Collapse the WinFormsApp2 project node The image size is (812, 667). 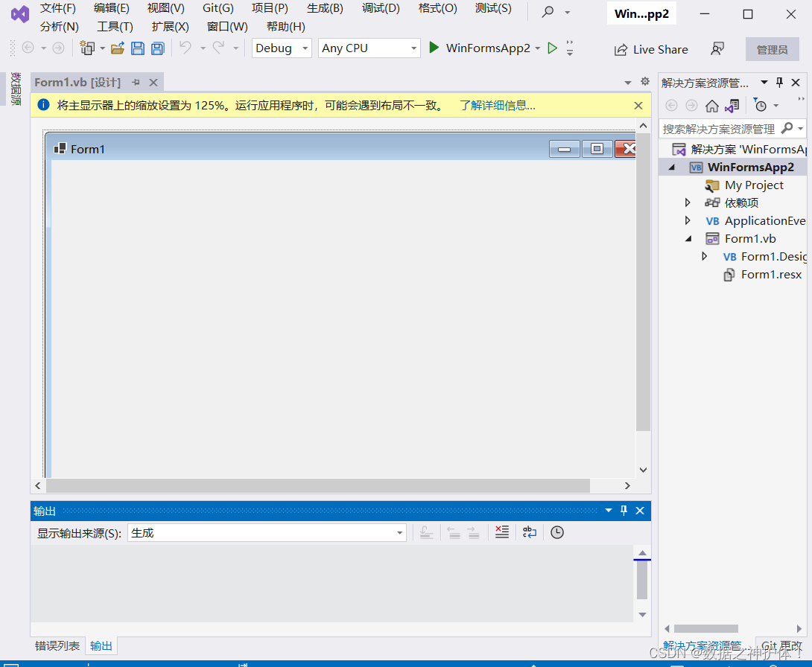tap(672, 167)
